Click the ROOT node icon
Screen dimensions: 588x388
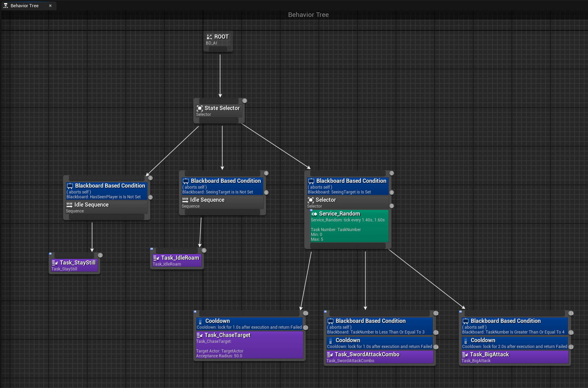(209, 37)
